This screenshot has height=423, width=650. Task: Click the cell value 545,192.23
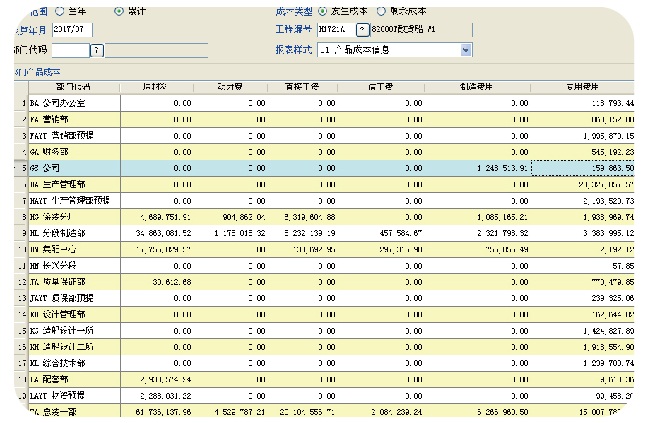(613, 152)
